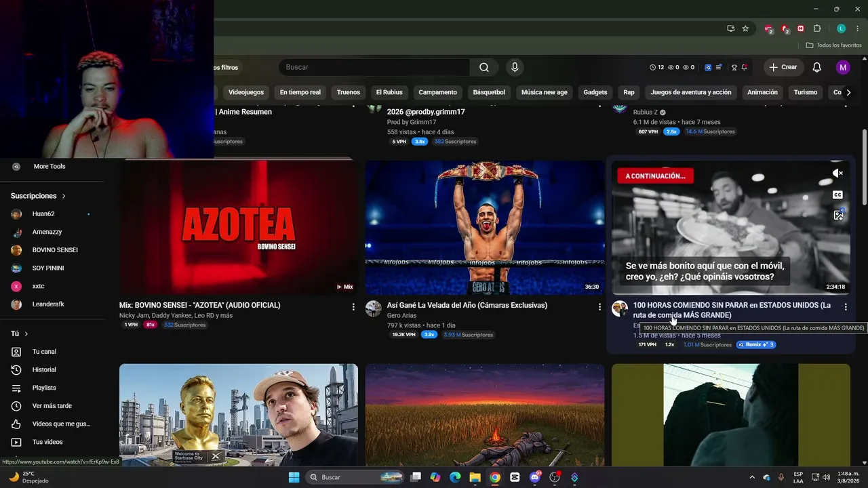Open the Amenazzy subscription
Viewport: 868px width, 488px height.
click(x=47, y=232)
